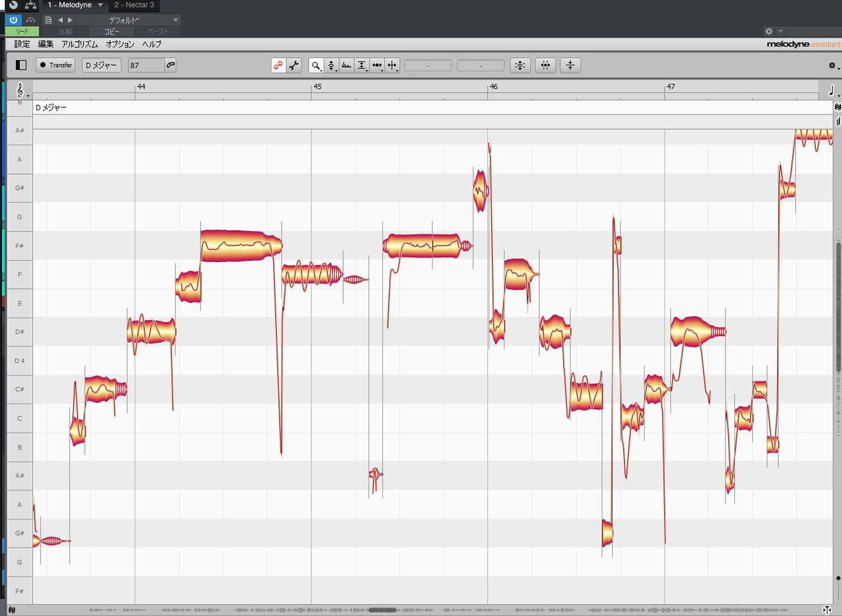Open the host circular logo menu

click(13, 5)
